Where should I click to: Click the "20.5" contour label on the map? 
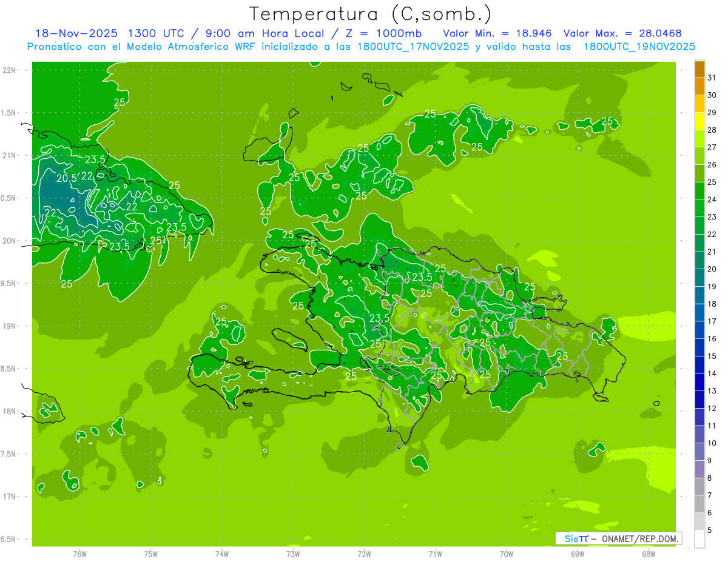[66, 178]
